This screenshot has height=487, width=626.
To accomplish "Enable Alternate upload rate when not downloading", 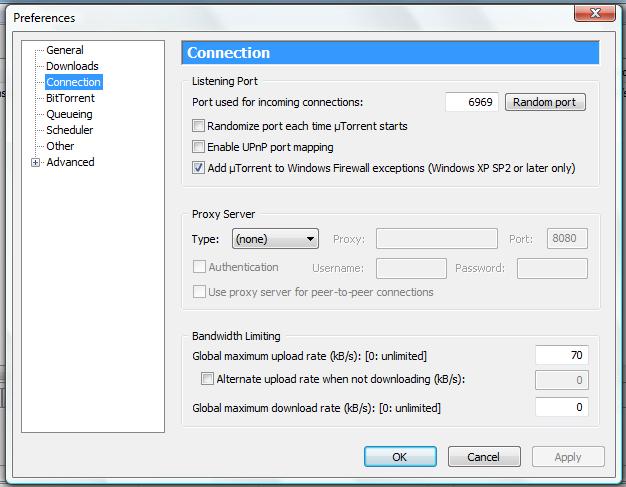I will 207,378.
